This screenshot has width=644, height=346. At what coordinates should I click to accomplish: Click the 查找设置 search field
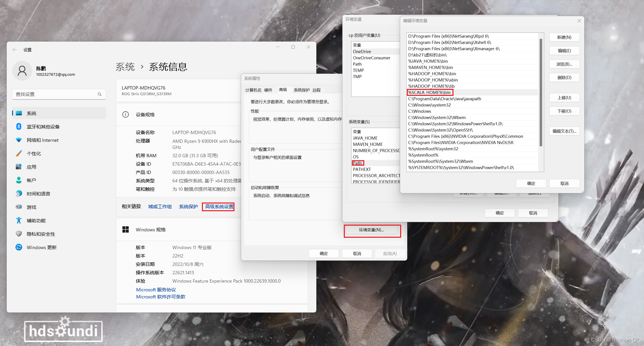pyautogui.click(x=59, y=94)
